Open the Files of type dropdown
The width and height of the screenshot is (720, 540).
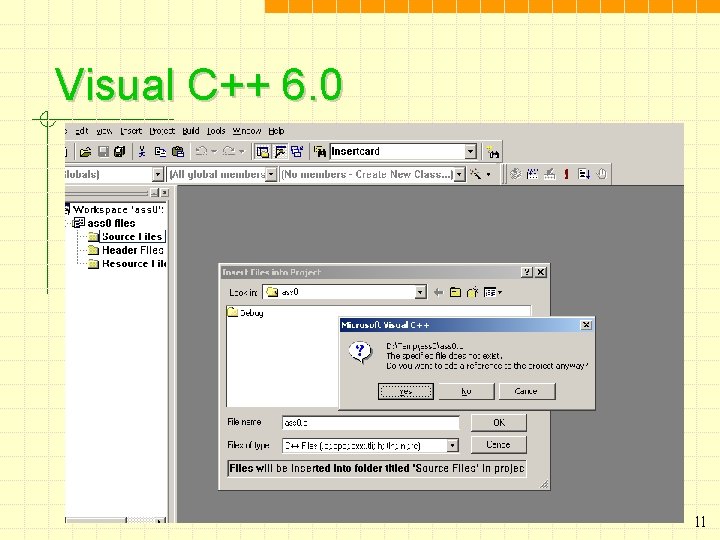click(452, 445)
